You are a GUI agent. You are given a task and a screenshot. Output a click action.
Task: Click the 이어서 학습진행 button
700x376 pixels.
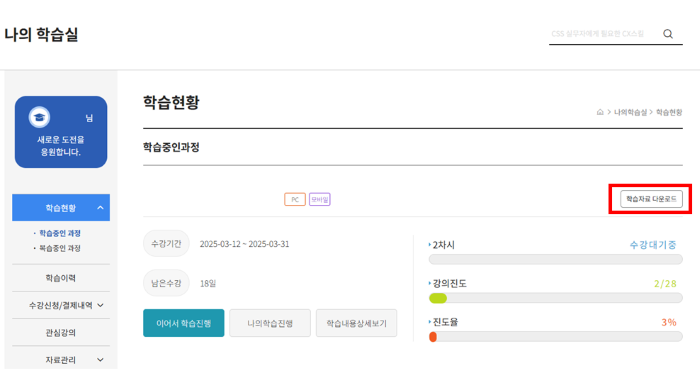coord(183,323)
